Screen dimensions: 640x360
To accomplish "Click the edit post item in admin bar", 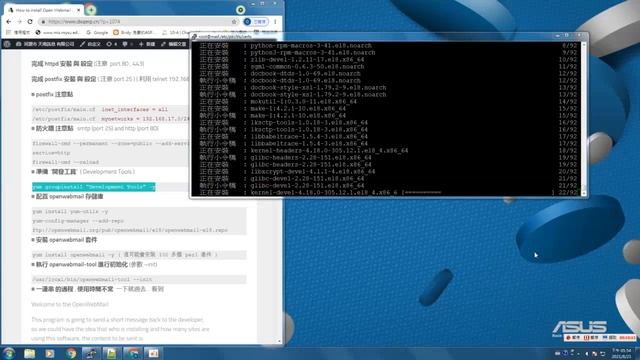I will pyautogui.click(x=173, y=44).
